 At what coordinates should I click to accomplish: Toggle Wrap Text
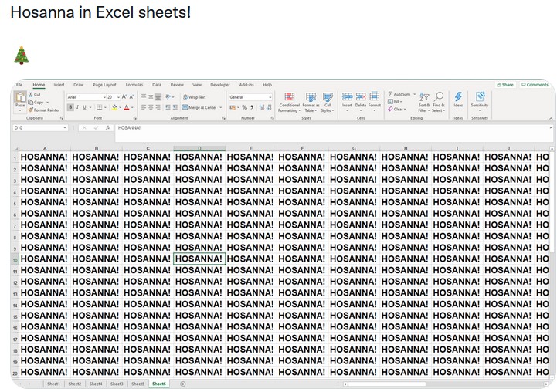coord(195,97)
